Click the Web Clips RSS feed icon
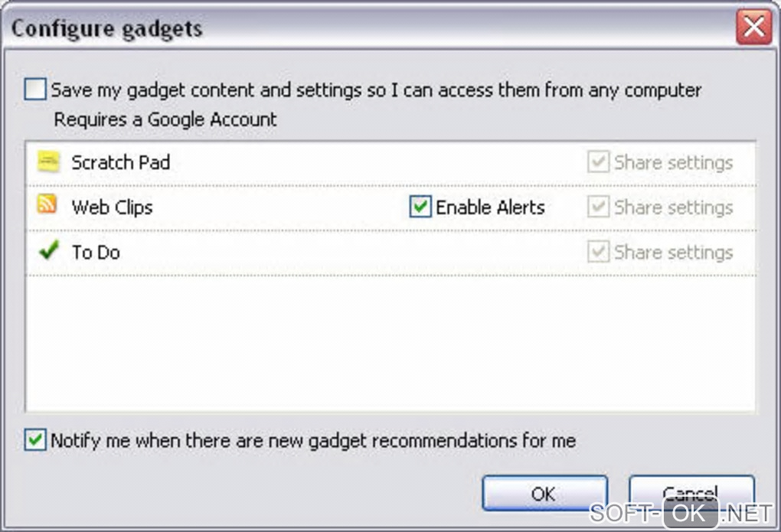 pyautogui.click(x=48, y=205)
